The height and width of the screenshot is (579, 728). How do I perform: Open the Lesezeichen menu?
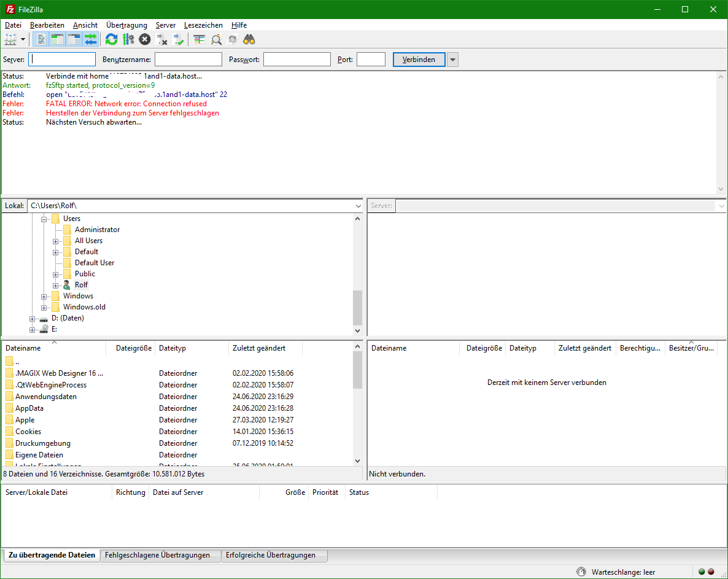[203, 25]
